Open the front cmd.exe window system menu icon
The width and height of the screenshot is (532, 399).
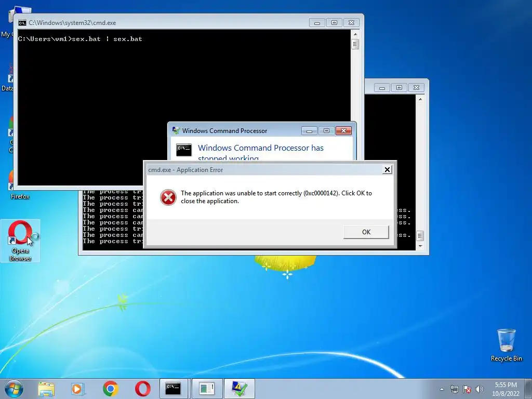pos(22,23)
